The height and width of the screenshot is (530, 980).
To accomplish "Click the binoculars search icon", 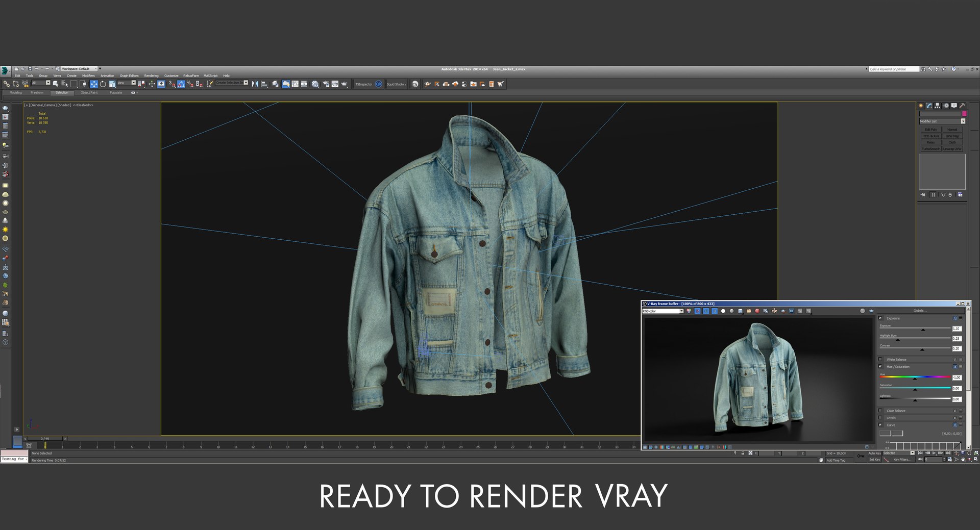I will 923,69.
